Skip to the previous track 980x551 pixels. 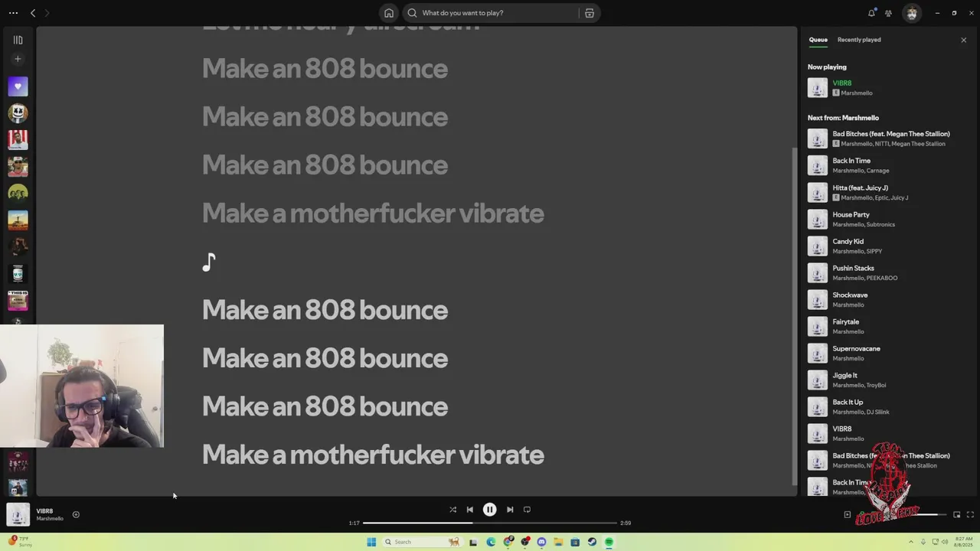(469, 510)
